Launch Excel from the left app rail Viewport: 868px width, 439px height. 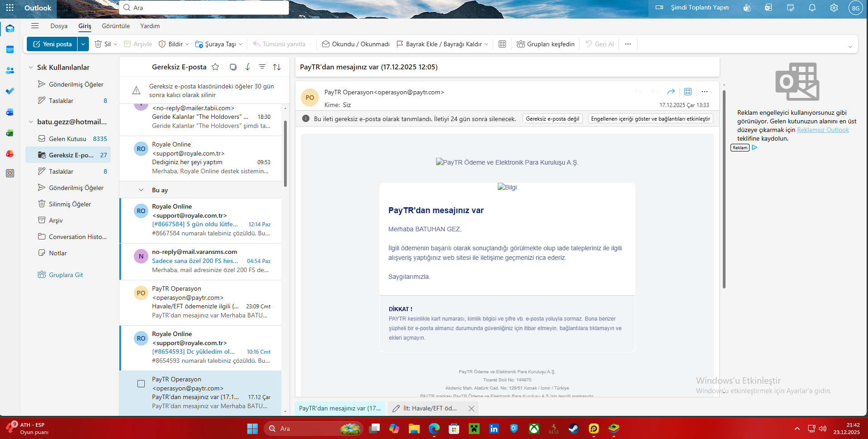click(x=10, y=133)
